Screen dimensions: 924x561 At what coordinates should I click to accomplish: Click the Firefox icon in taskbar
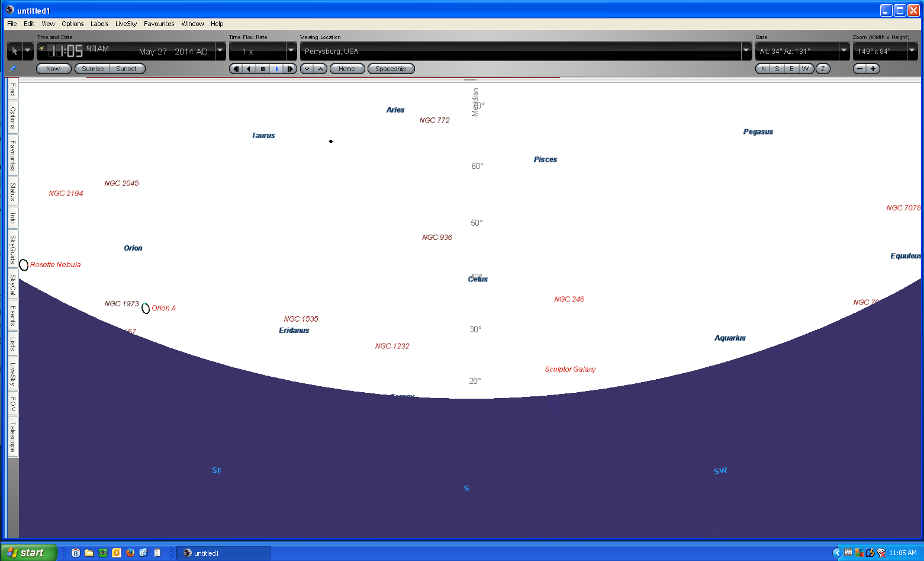pos(130,553)
